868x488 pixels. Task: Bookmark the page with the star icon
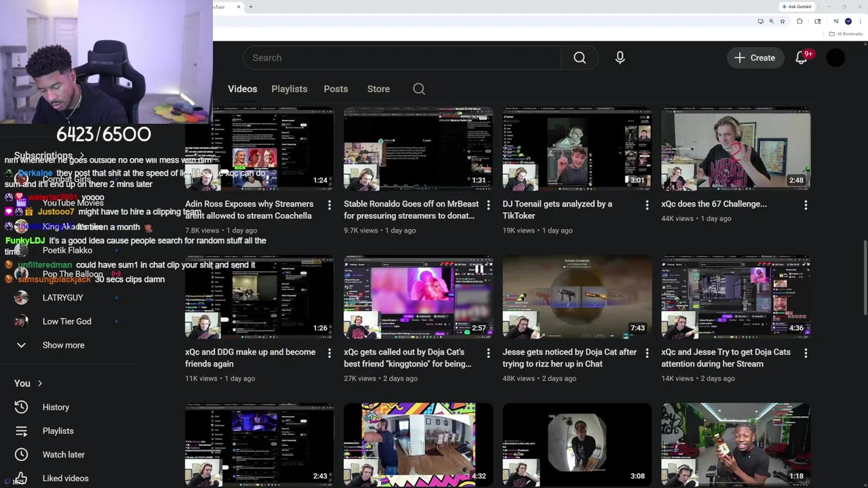point(782,21)
